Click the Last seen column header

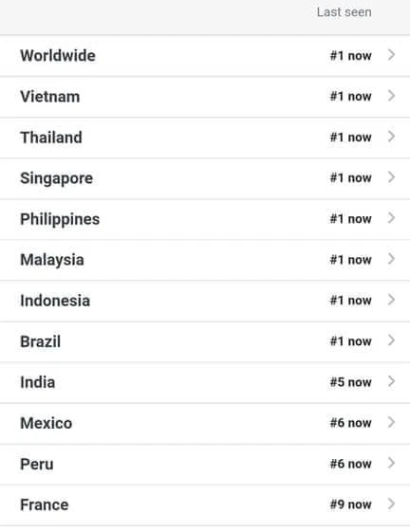[345, 12]
